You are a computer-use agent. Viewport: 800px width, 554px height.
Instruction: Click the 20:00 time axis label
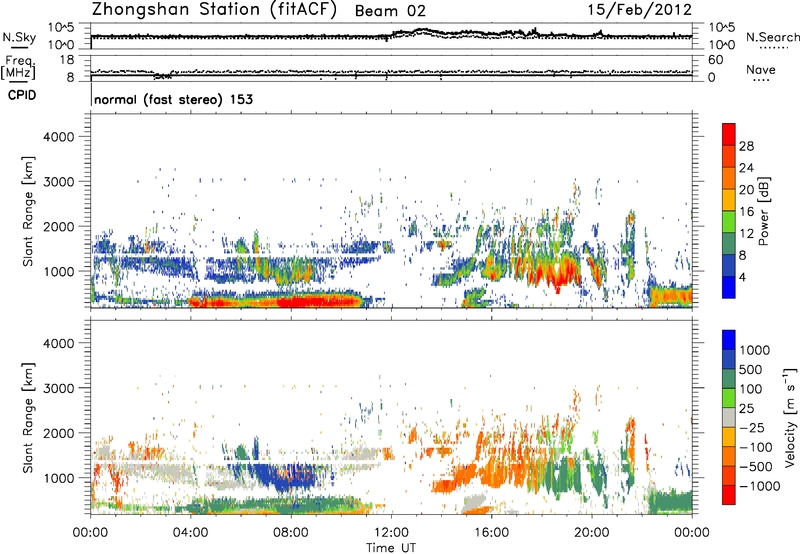(591, 533)
